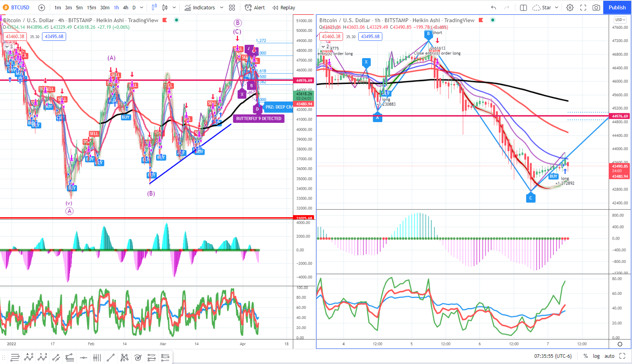The height and width of the screenshot is (364, 632).
Task: Take a chart snapshot with camera icon
Action: [596, 7]
